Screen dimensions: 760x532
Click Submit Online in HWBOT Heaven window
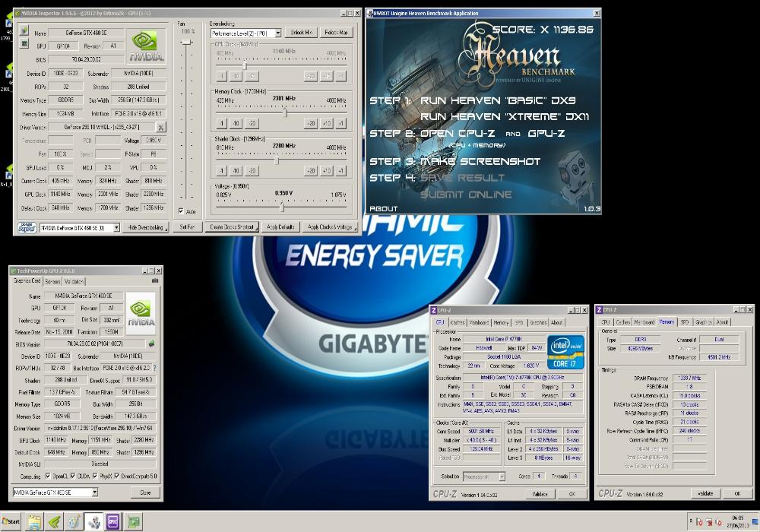click(466, 195)
